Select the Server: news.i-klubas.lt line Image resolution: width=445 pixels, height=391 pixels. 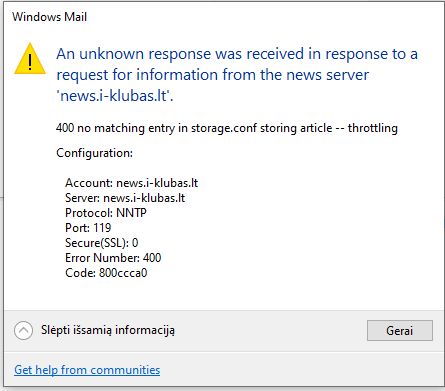pos(125,198)
